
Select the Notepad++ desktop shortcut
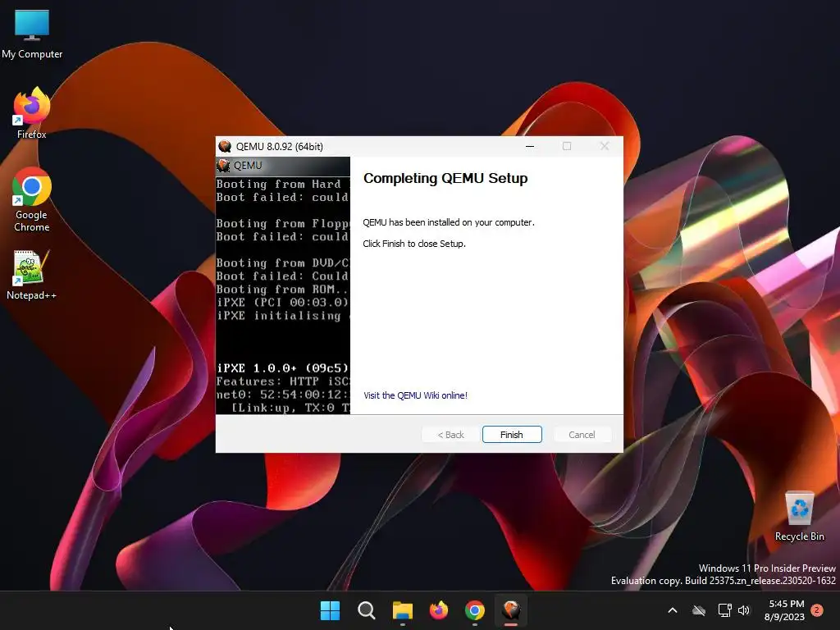(32, 274)
